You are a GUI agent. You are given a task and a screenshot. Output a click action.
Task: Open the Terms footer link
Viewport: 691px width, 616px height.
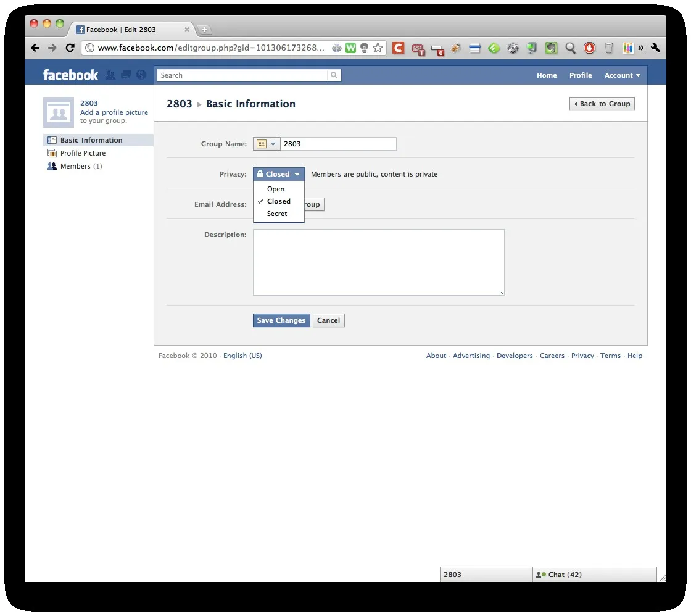point(610,356)
